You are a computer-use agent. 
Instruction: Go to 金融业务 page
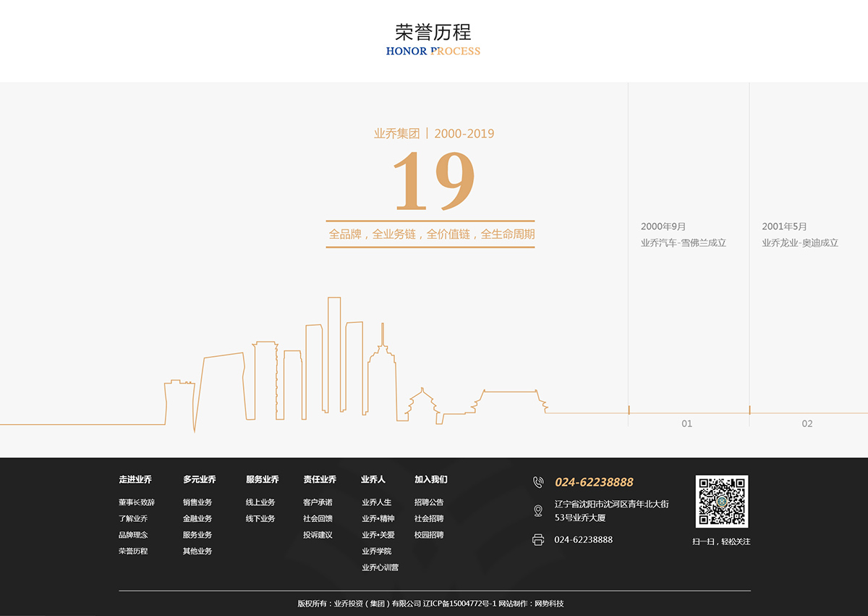(x=197, y=519)
